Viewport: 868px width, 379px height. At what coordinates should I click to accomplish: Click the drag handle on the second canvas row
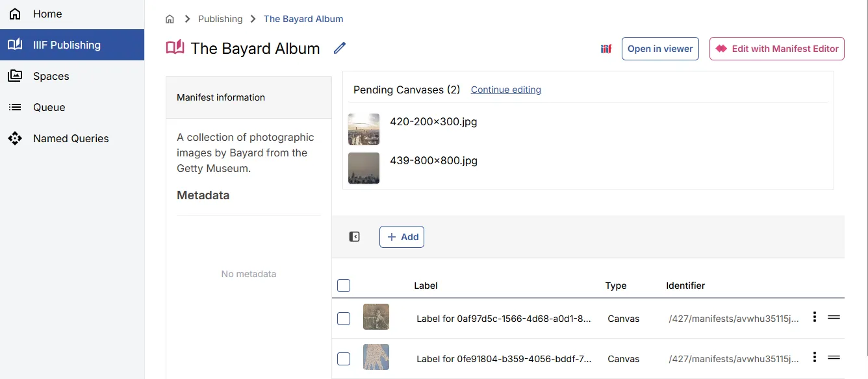point(834,358)
